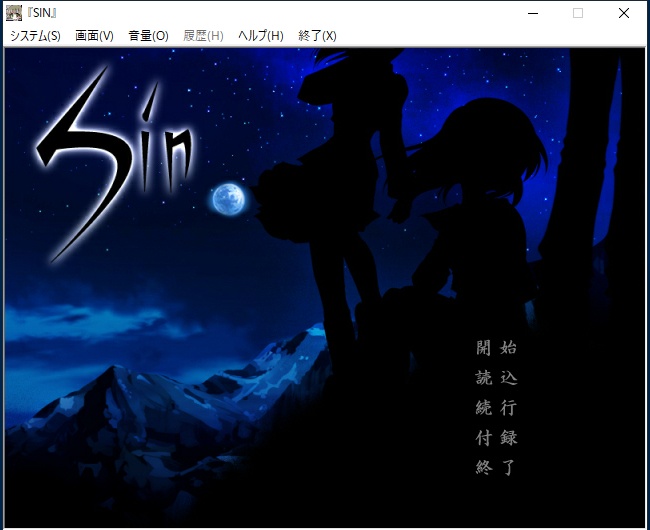The image size is (650, 530).
Task: Click the disabled maximize button
Action: click(x=578, y=13)
